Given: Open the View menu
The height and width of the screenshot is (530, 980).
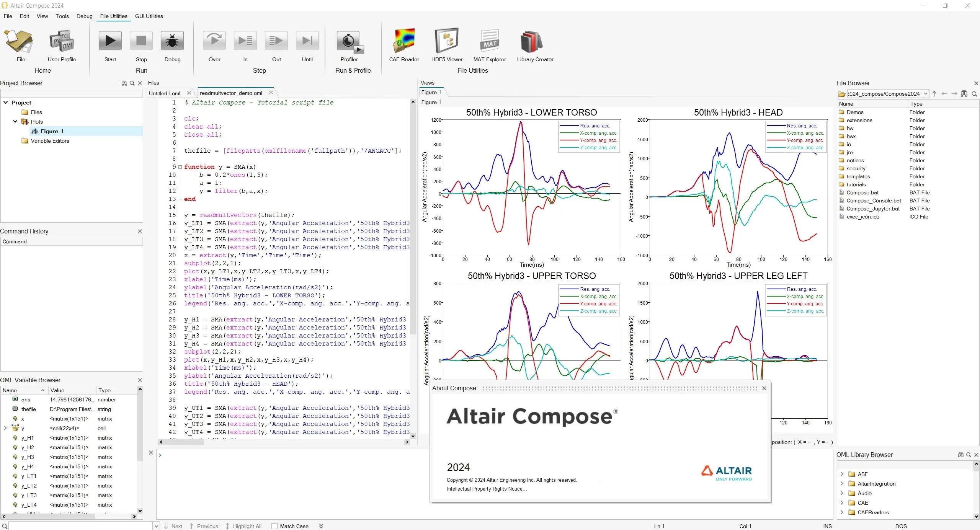Looking at the screenshot, I should pyautogui.click(x=42, y=16).
